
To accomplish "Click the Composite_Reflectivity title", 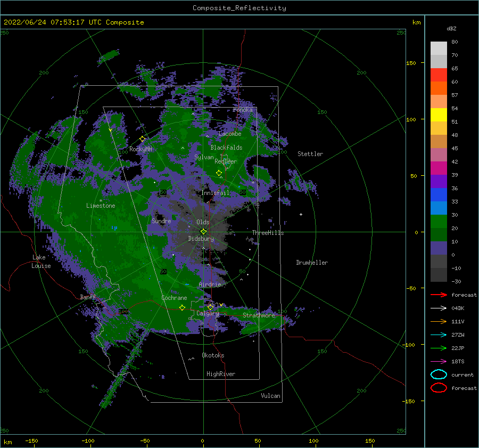I will [240, 8].
